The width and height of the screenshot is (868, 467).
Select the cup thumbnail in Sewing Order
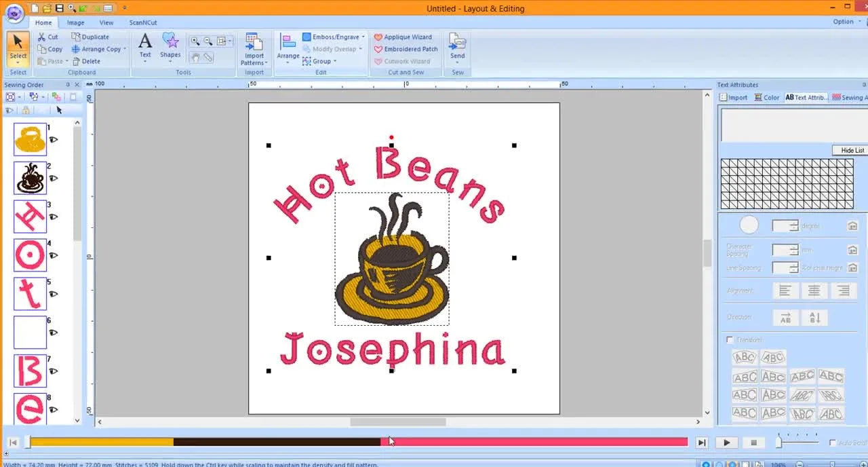point(30,139)
